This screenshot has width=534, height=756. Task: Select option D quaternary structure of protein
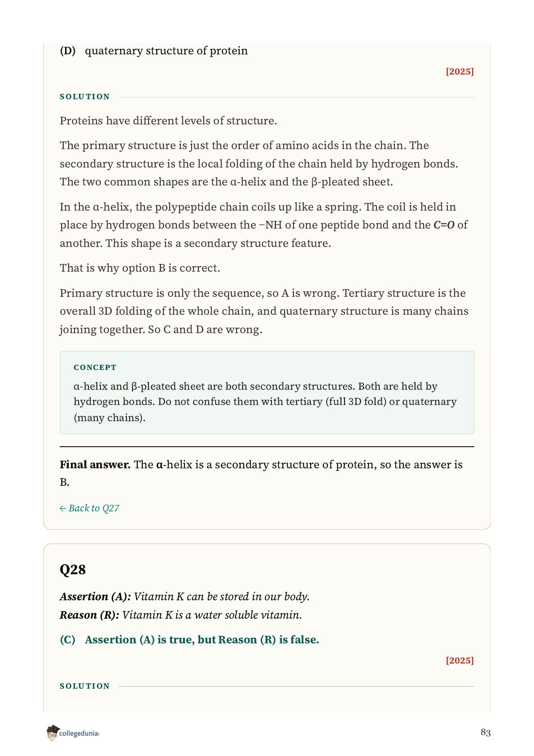click(x=153, y=51)
